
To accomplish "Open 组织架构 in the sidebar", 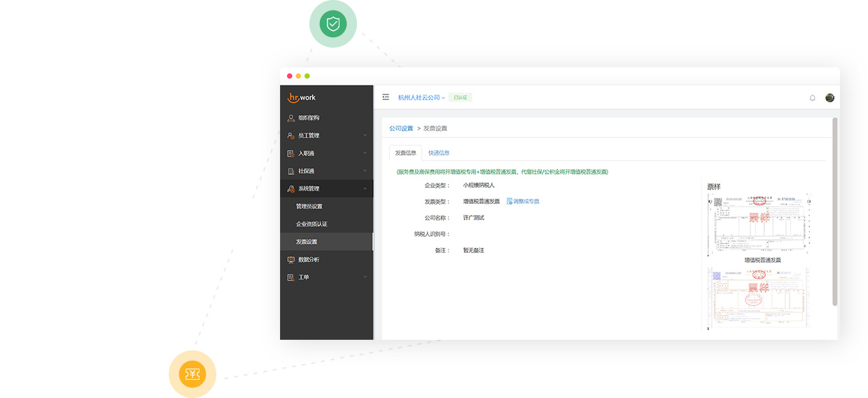I will (308, 118).
